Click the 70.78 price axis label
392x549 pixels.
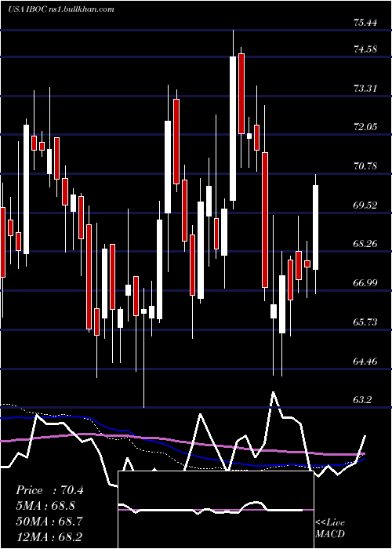point(365,166)
